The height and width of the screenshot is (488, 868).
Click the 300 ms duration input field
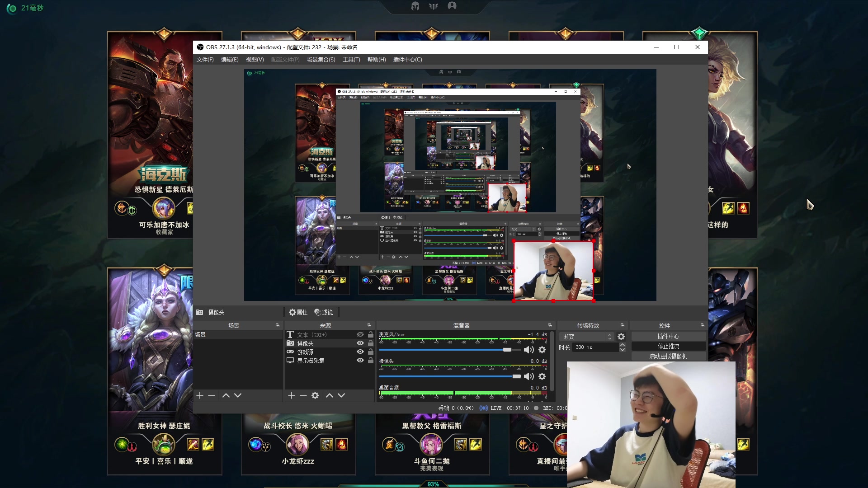tap(595, 347)
